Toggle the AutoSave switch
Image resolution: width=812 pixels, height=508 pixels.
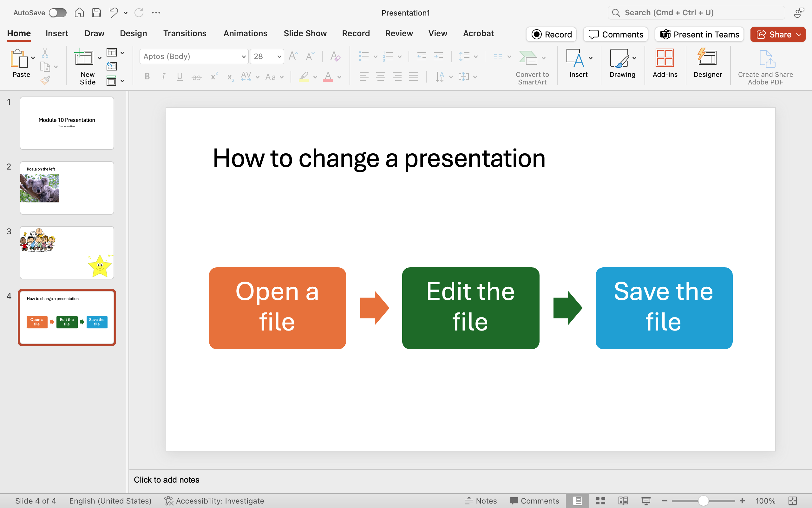click(x=57, y=13)
